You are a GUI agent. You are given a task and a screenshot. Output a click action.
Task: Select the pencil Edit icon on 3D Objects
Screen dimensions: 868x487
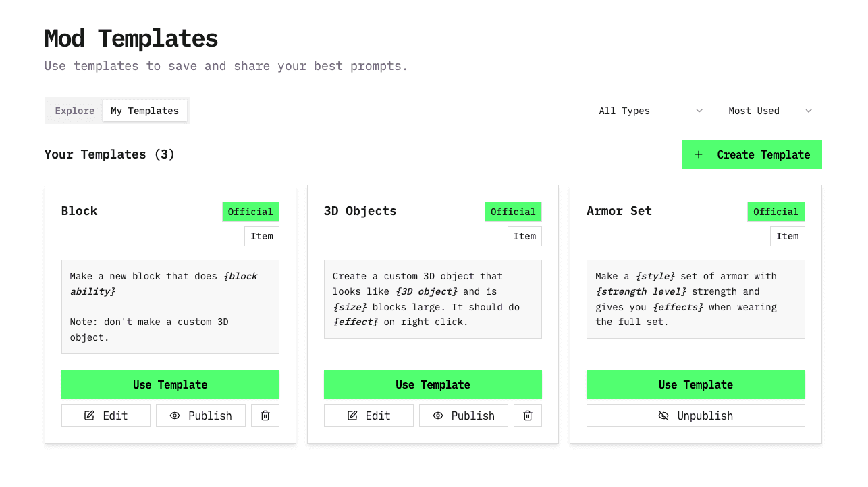352,416
